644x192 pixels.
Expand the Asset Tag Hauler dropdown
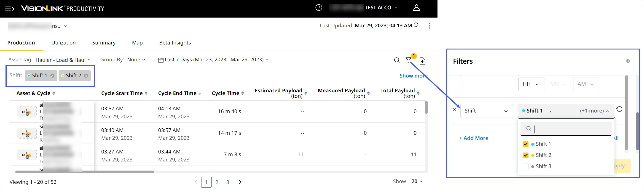tap(63, 60)
